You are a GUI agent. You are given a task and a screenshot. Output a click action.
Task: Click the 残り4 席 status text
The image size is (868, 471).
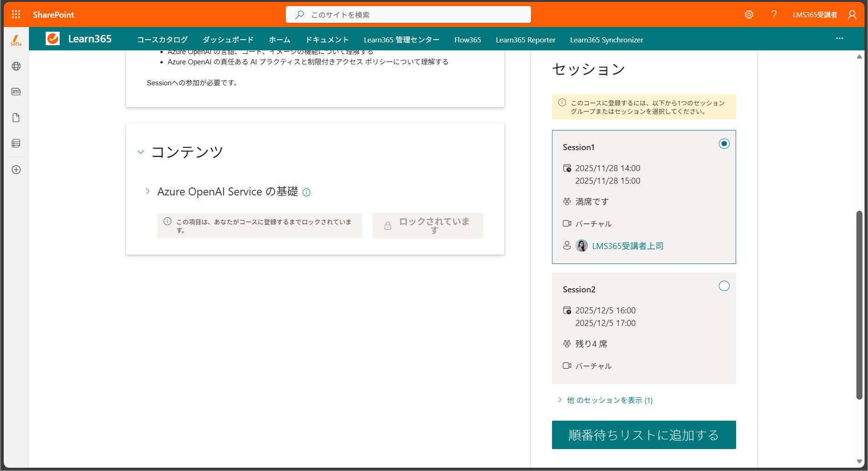(x=591, y=344)
